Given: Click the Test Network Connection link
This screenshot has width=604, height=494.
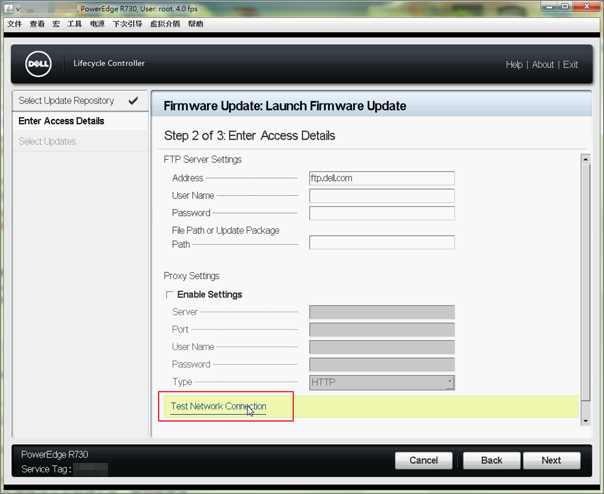Looking at the screenshot, I should 218,407.
